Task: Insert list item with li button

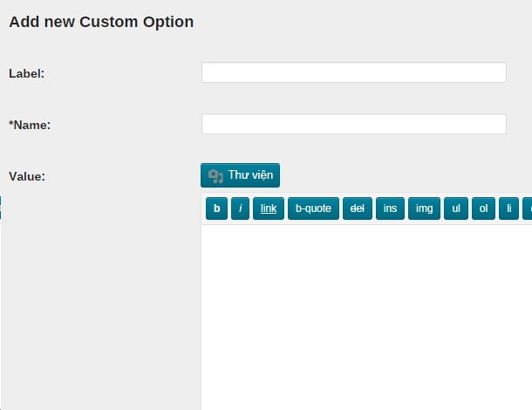Action: coord(508,208)
